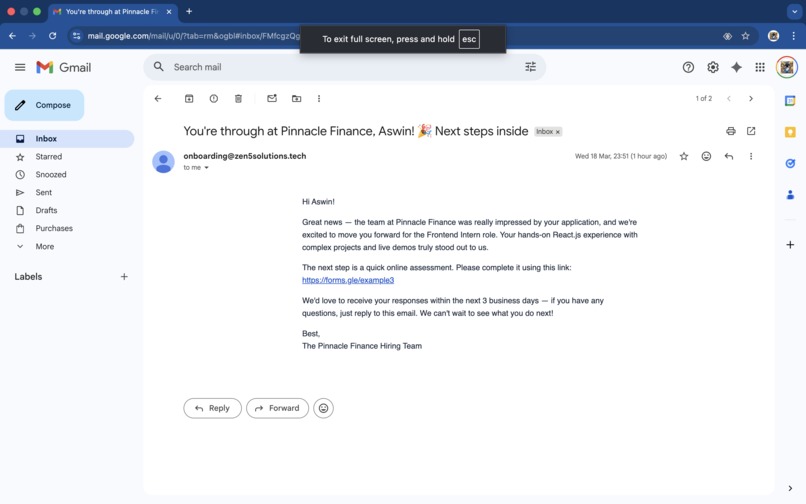The height and width of the screenshot is (504, 806).
Task: Open the Chrome menu three dots
Action: point(794,35)
